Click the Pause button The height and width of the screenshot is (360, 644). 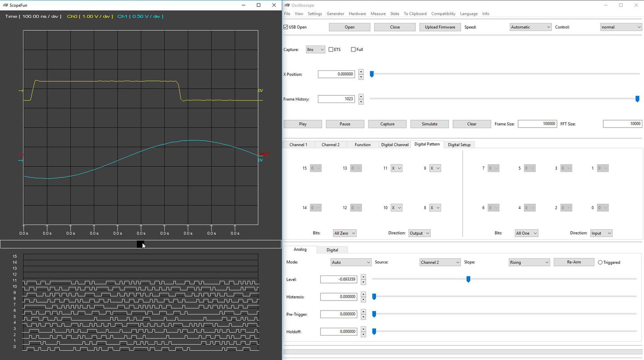click(345, 124)
